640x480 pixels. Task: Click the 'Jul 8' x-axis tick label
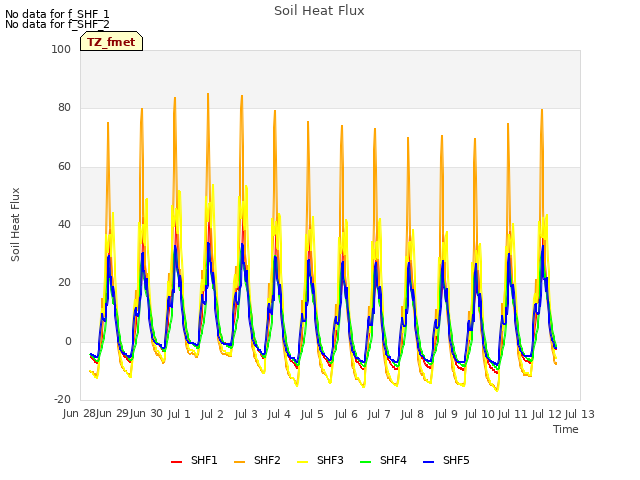click(412, 414)
